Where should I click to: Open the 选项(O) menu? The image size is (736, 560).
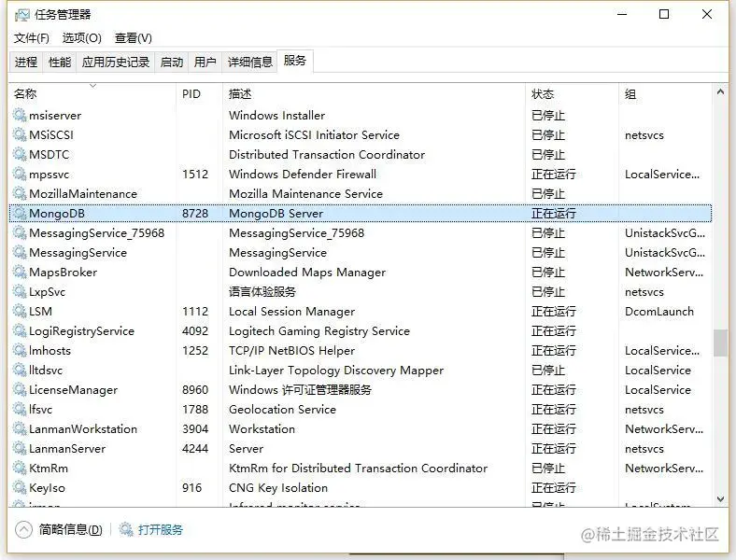tap(81, 38)
